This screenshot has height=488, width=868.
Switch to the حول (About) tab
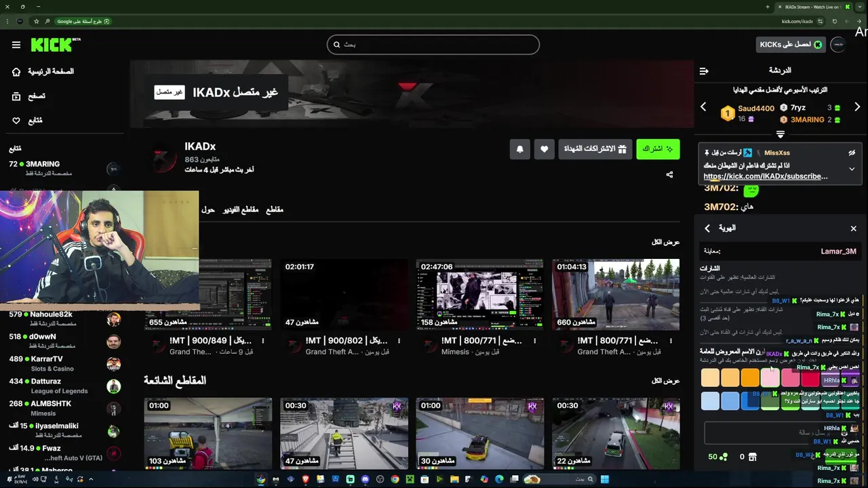point(208,210)
